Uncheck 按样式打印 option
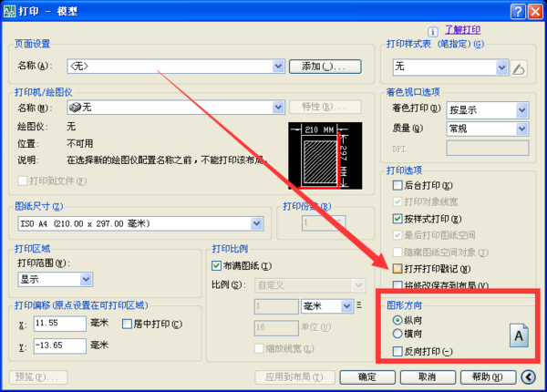This screenshot has width=547, height=392. [397, 219]
